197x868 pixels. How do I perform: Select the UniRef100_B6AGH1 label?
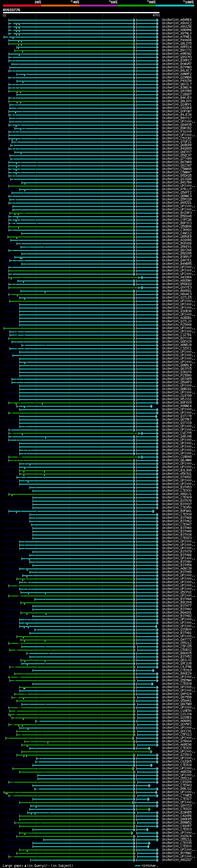(177, 612)
